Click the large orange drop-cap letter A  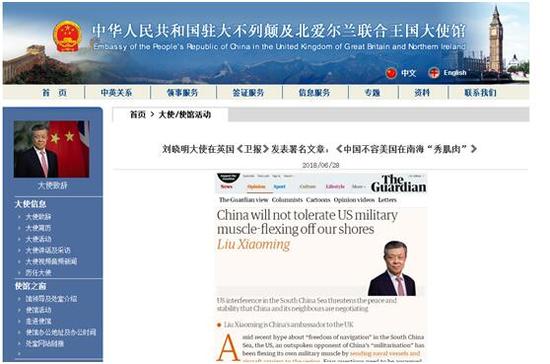tap(229, 348)
